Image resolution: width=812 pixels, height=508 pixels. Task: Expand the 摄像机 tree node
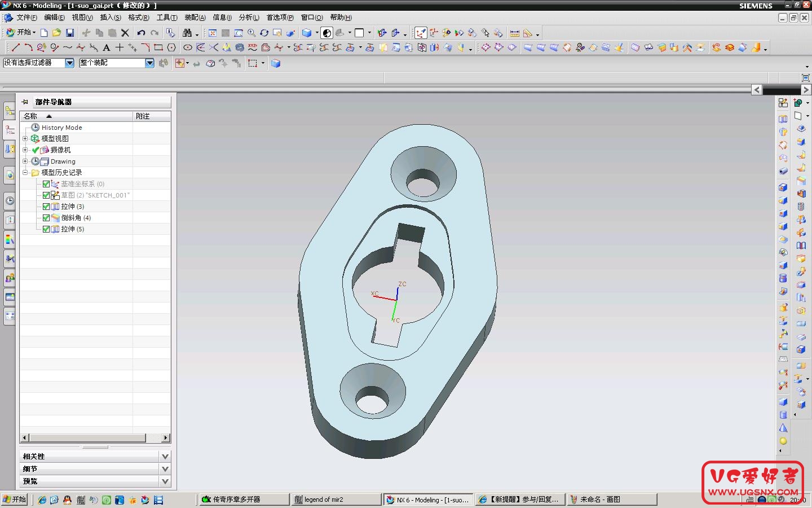pyautogui.click(x=25, y=150)
